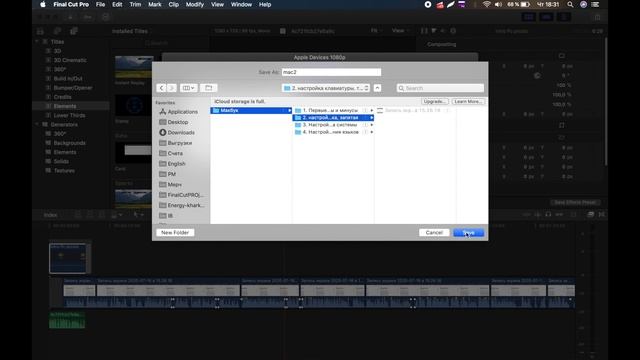Open the Apple menu

[x=43, y=4]
